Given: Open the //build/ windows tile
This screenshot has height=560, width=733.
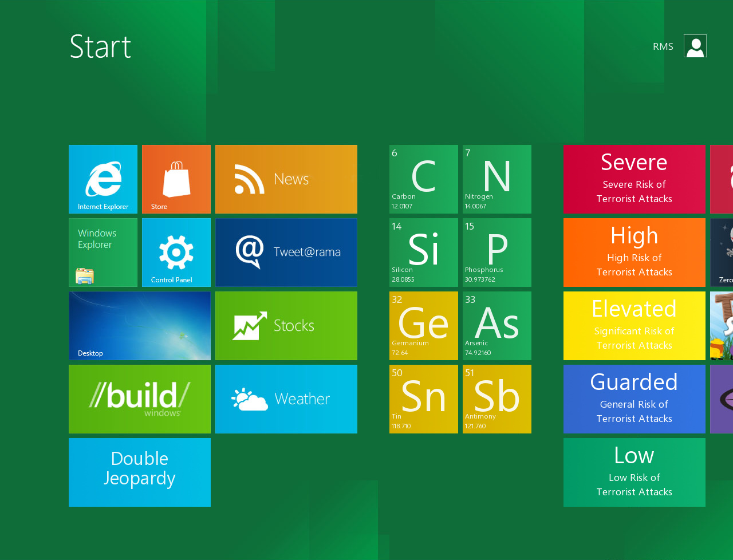Looking at the screenshot, I should click(140, 399).
